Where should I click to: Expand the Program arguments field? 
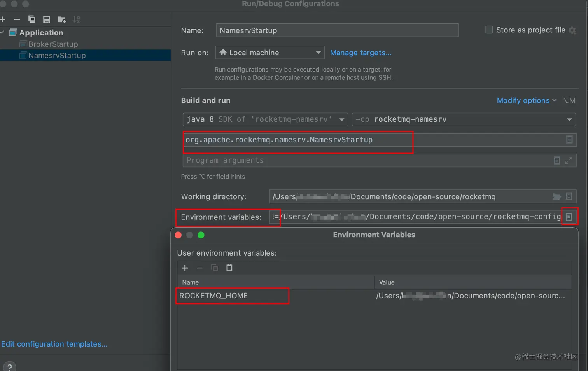point(569,160)
